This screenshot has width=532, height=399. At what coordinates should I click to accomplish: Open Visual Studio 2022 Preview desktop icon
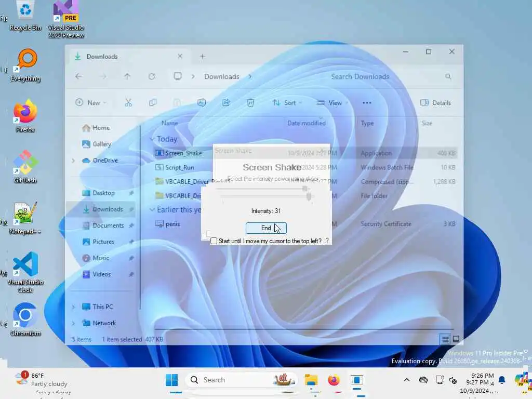(66, 19)
